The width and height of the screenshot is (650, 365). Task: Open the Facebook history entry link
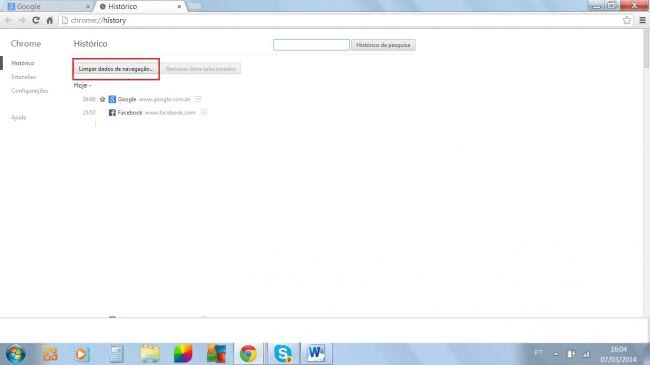[x=130, y=112]
